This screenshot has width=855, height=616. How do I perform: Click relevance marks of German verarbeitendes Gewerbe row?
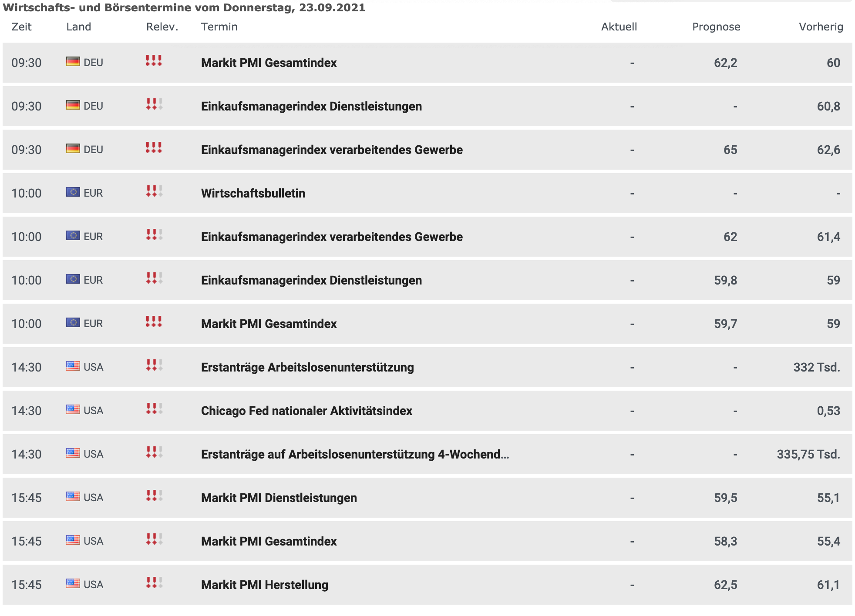[154, 147]
